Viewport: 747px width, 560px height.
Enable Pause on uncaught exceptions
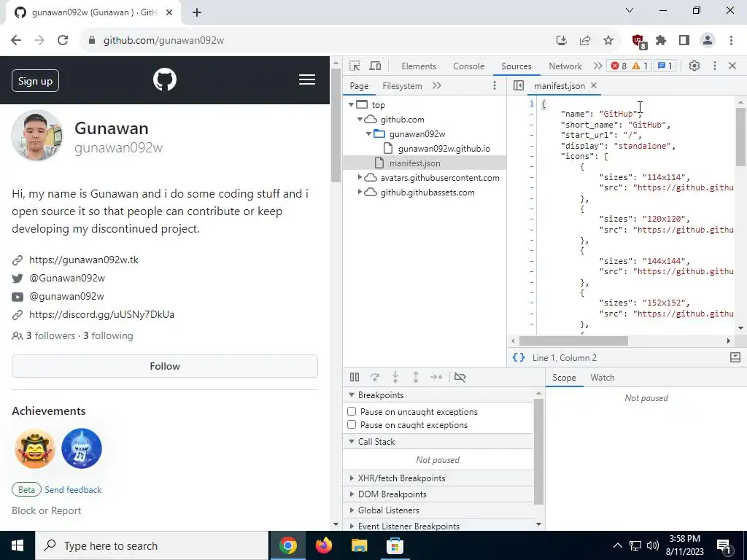click(x=352, y=411)
